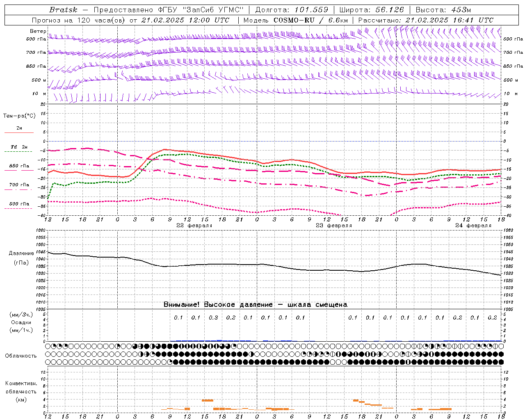Click the Рассчитано: 21.02.2025 16:41 UTC timestamp
Image resolution: width=525 pixels, height=420 pixels.
[426, 20]
